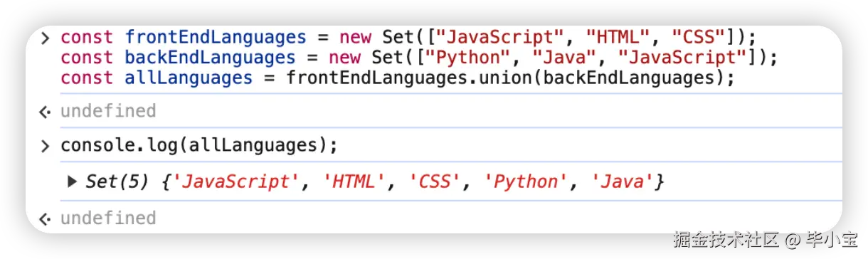Viewport: 868px width, 259px height.
Task: Click the 'allLanguages' declaration on line three
Action: (189, 78)
